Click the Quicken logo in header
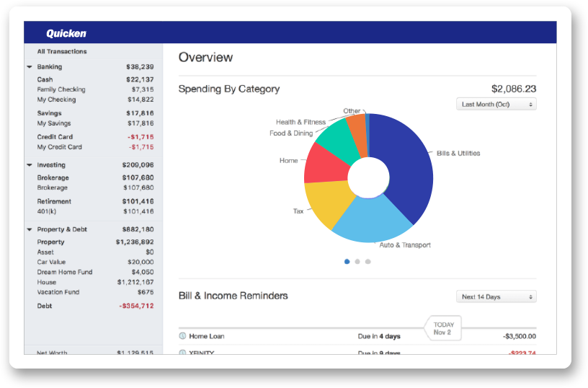 pyautogui.click(x=66, y=33)
